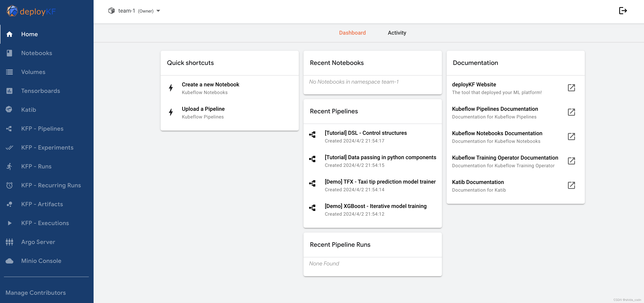The width and height of the screenshot is (644, 303).
Task: Open Kubeflow Training Operator Documentation link
Action: pyautogui.click(x=515, y=161)
